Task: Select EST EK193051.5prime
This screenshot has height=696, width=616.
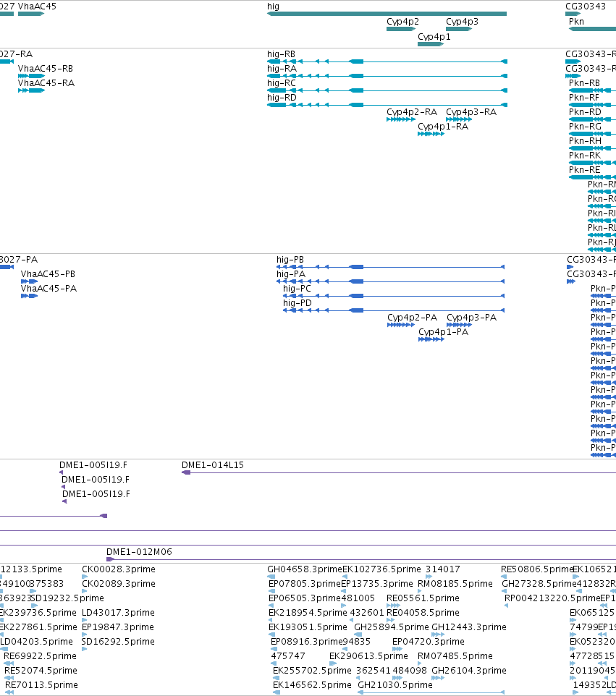Action: tap(308, 627)
